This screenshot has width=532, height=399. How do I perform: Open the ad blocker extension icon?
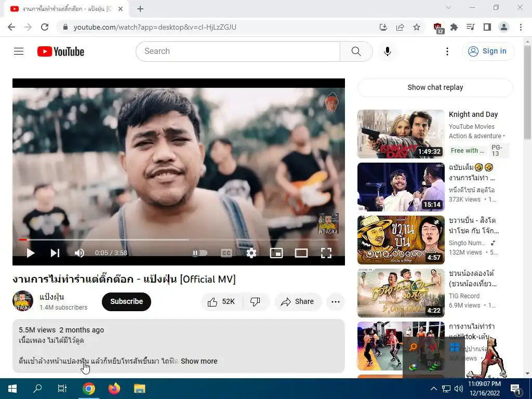[x=438, y=28]
